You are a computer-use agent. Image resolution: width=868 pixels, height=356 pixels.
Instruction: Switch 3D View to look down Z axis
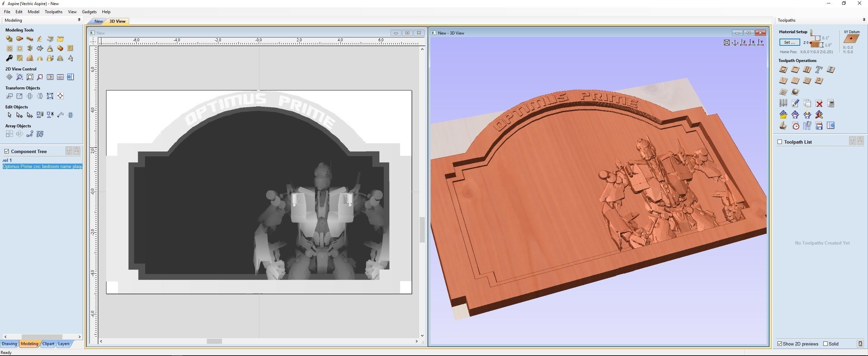[744, 43]
